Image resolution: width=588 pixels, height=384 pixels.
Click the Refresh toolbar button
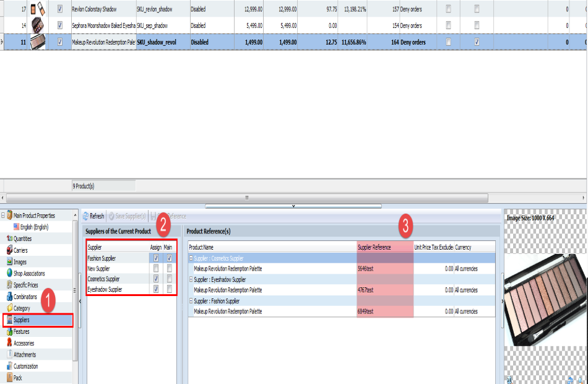click(93, 216)
